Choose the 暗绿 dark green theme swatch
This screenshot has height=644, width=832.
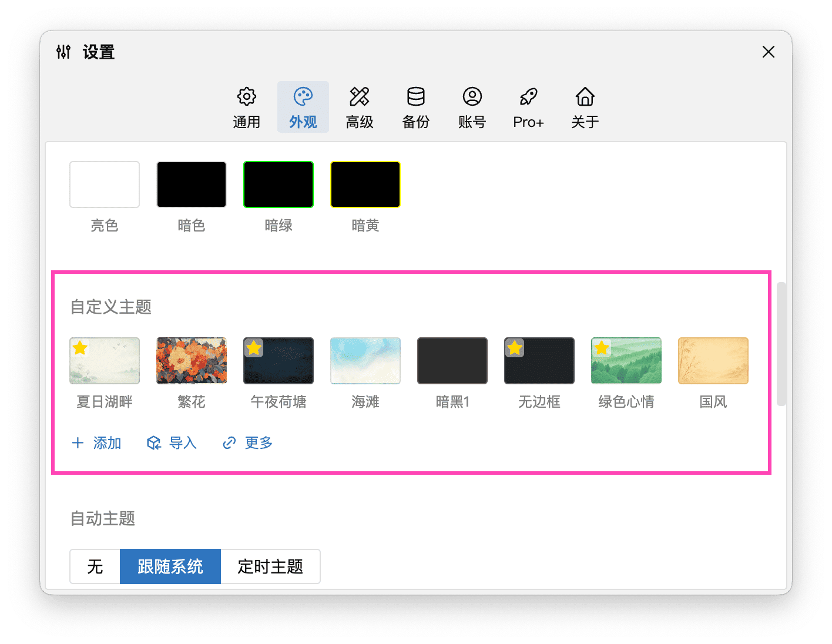(x=279, y=185)
